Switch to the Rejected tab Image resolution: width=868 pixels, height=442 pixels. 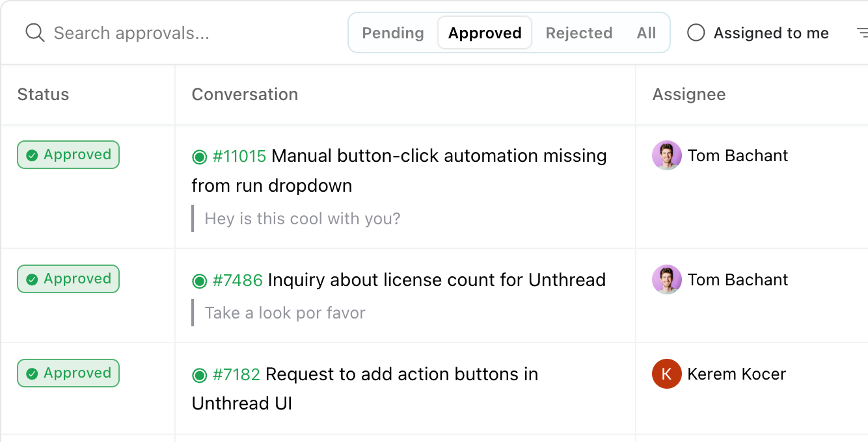click(579, 33)
